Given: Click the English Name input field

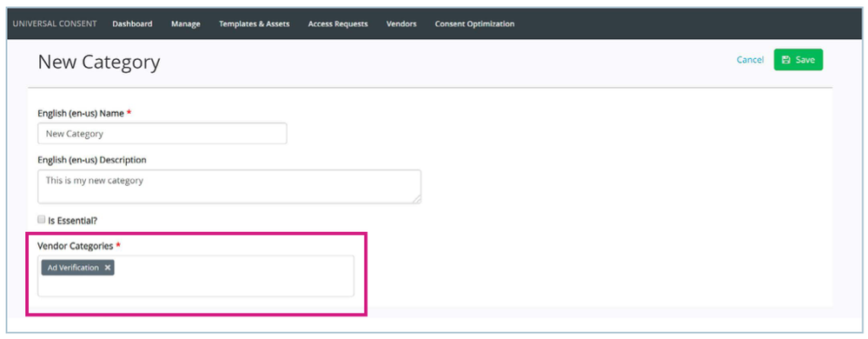Looking at the screenshot, I should [x=162, y=134].
